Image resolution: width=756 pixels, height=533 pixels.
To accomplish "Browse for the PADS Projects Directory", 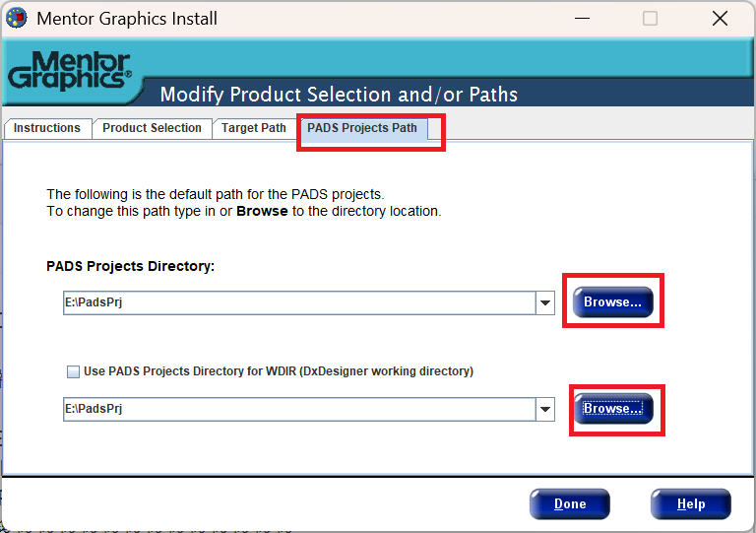I will (x=613, y=301).
